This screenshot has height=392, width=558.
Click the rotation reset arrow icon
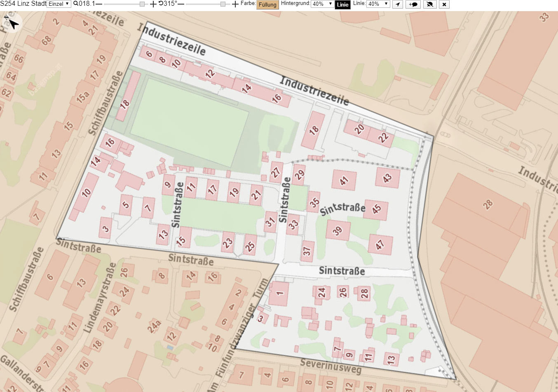pos(161,4)
